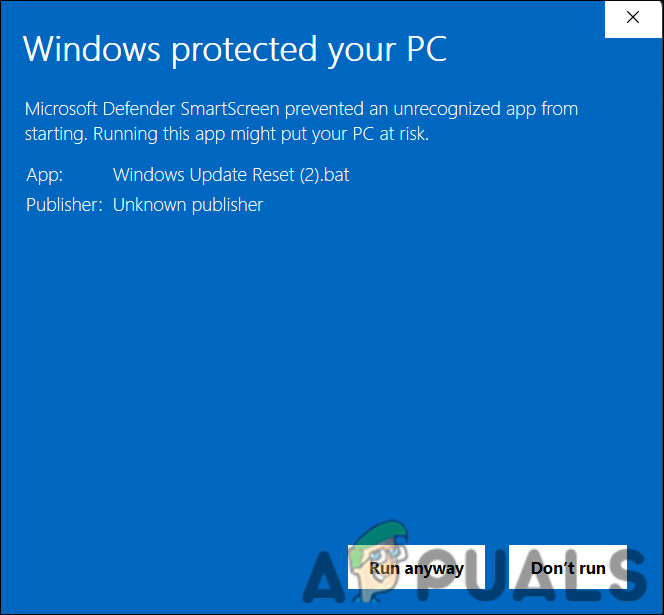Click the word "SmartScreen" in the message
This screenshot has height=615, width=664.
230,109
